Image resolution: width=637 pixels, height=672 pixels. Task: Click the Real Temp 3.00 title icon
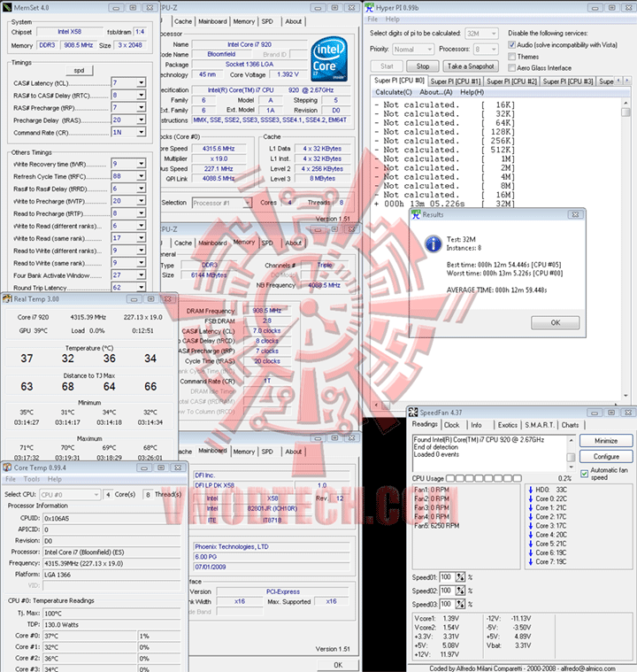(7, 298)
